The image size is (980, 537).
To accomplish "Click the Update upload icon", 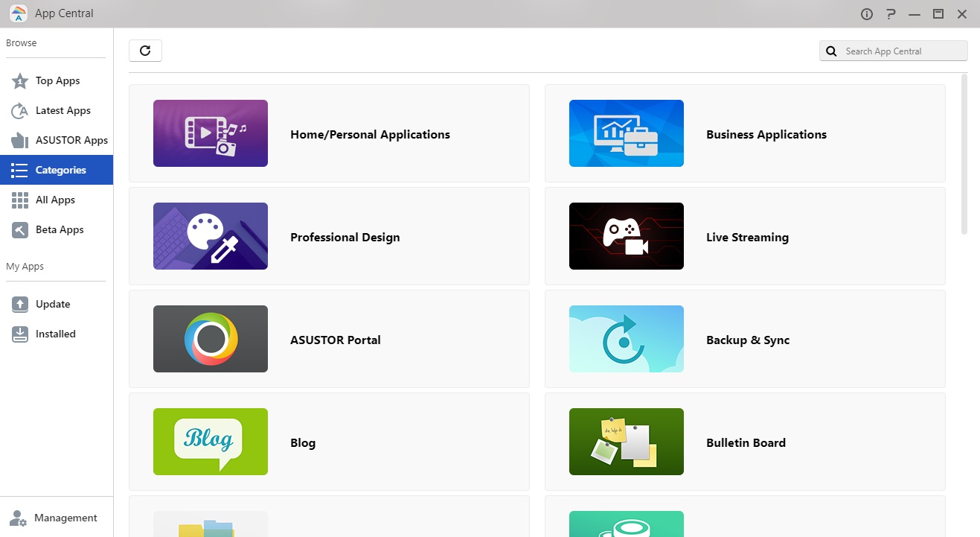I will pos(20,305).
